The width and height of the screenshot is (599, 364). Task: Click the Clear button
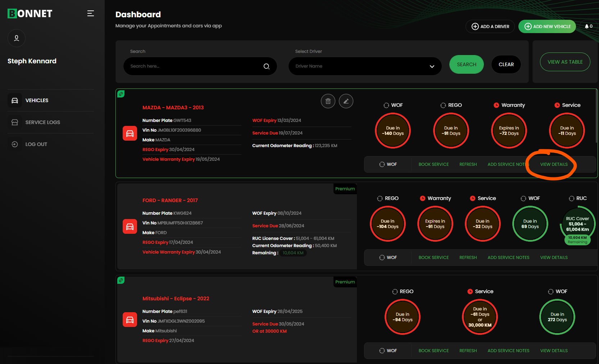(506, 64)
